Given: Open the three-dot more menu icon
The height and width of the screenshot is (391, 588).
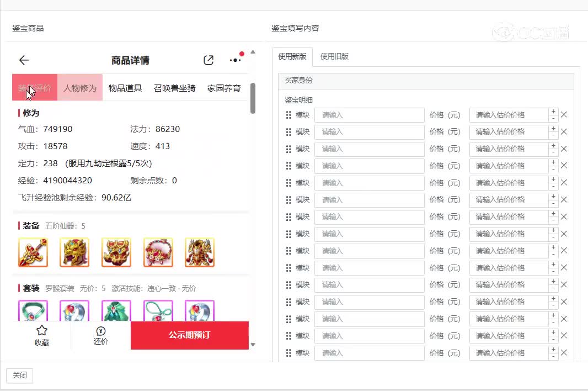Looking at the screenshot, I should [x=235, y=60].
